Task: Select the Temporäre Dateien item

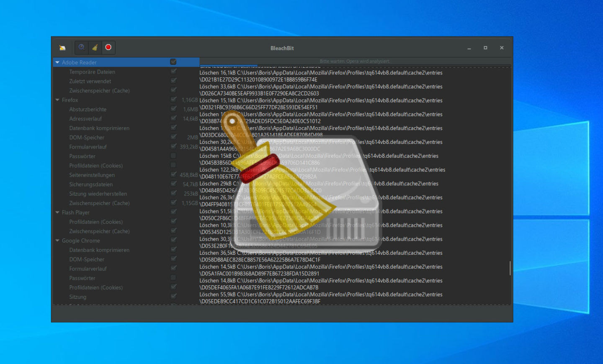Action: click(x=92, y=72)
